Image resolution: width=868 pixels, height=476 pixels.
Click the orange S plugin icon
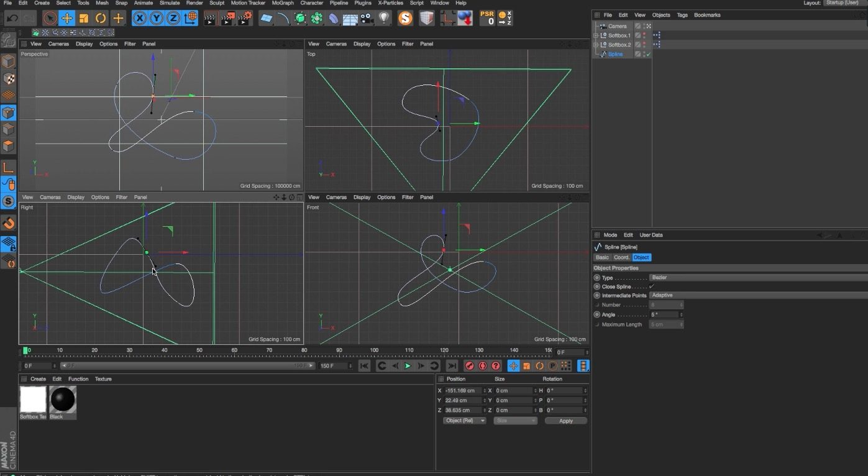click(405, 19)
